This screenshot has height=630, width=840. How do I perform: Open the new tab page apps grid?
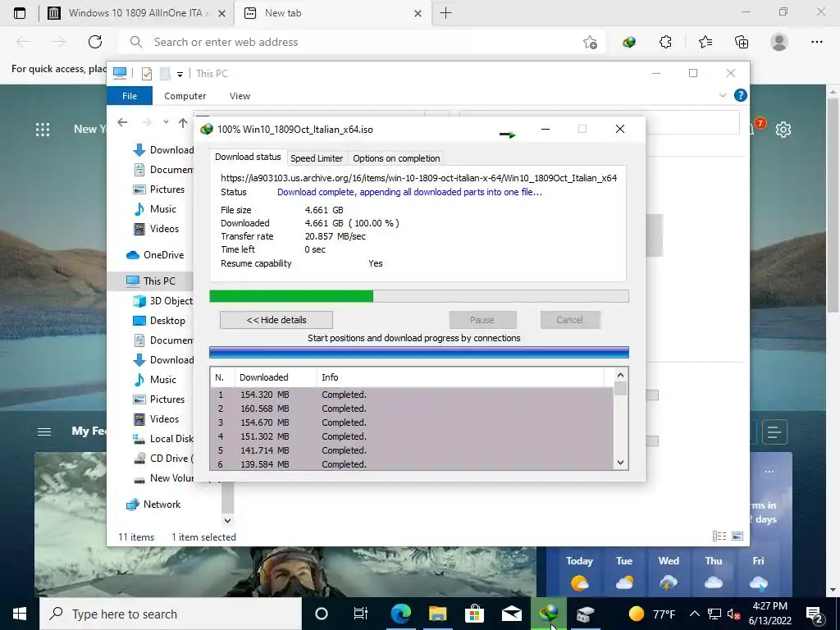pos(43,129)
